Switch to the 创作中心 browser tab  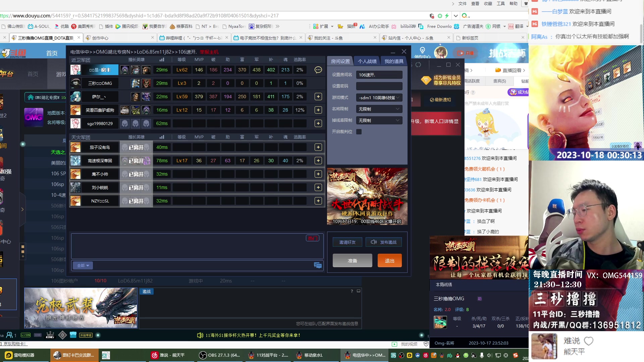(119, 38)
